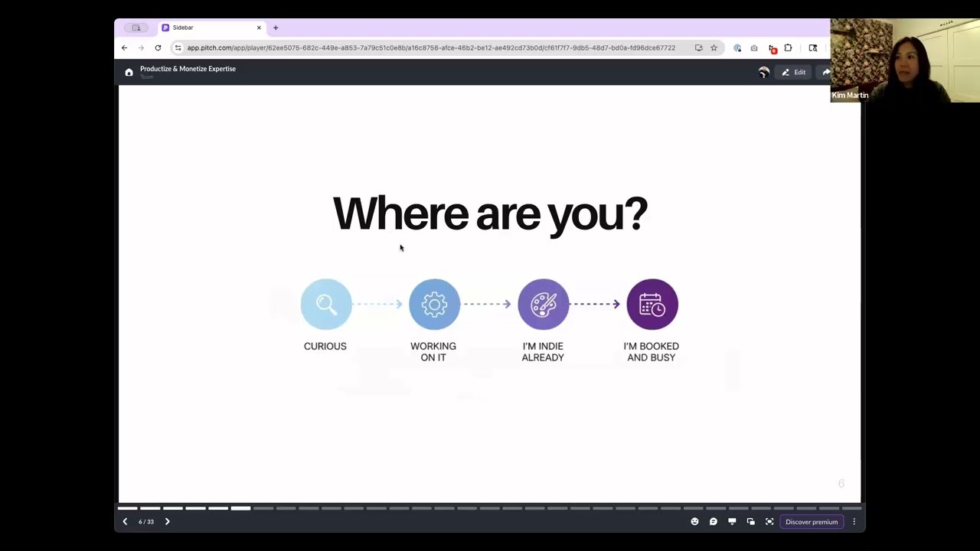
Task: Open presenter view icon
Action: click(x=732, y=522)
